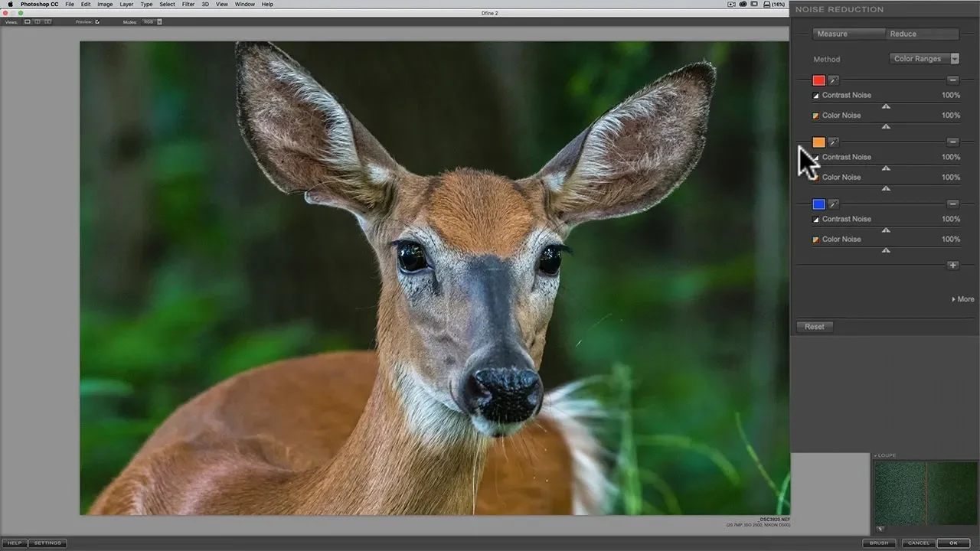Open the File menu
Image resolution: width=980 pixels, height=551 pixels.
coord(70,5)
